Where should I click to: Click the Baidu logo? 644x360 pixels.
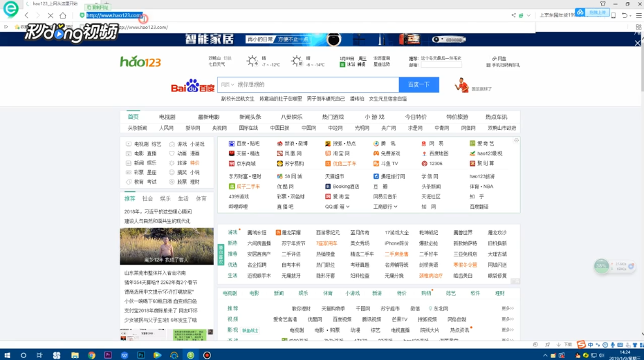pyautogui.click(x=192, y=86)
